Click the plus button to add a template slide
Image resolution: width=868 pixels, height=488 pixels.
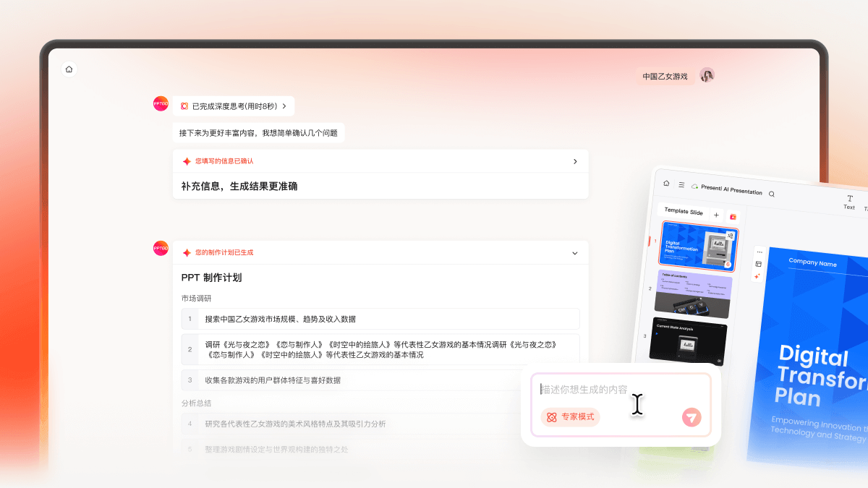tap(716, 214)
